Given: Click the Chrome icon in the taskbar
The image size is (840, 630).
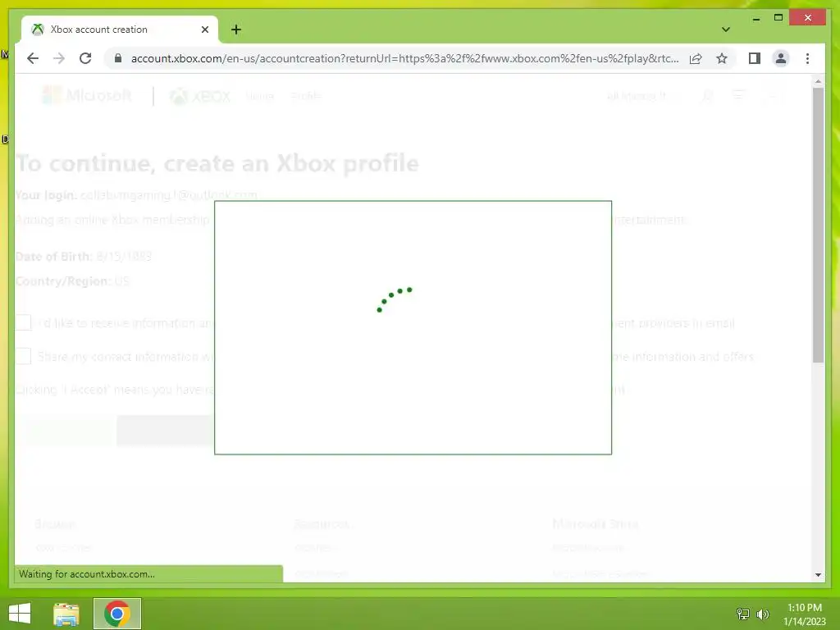Looking at the screenshot, I should pos(117,614).
